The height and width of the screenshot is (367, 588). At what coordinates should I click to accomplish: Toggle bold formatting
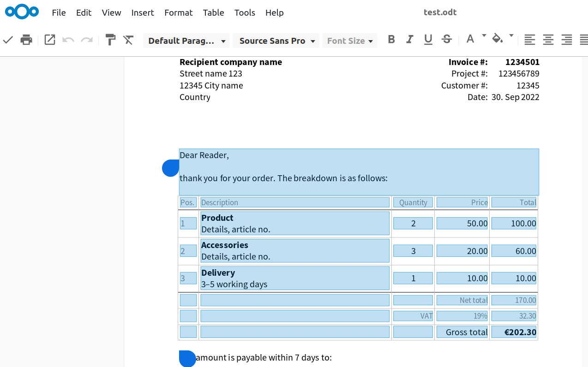pos(391,40)
